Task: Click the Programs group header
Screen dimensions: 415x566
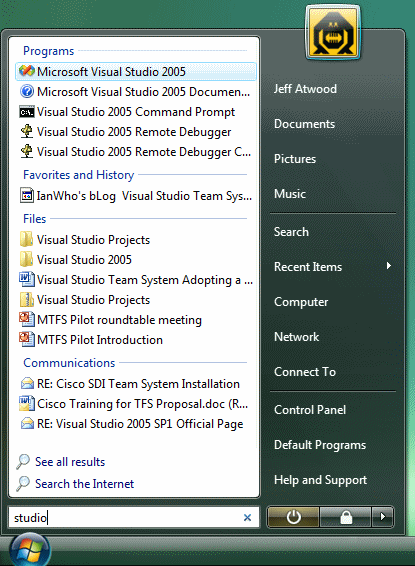Action: coord(48,51)
